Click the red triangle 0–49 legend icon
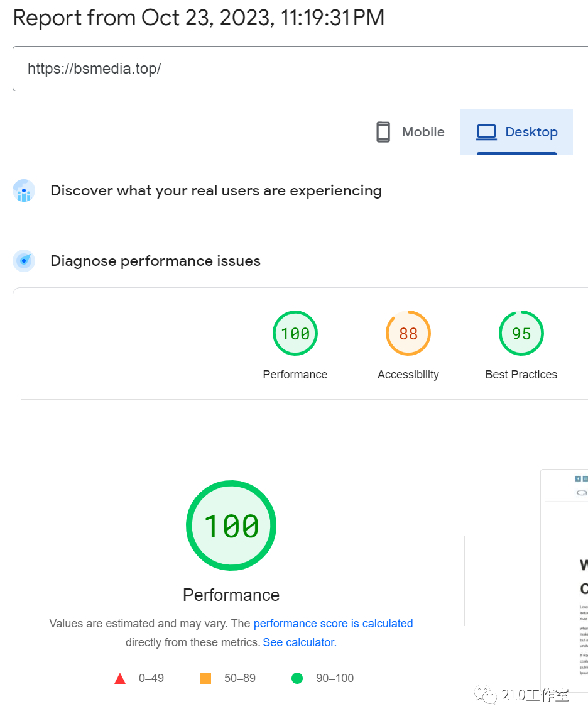 [x=120, y=678]
